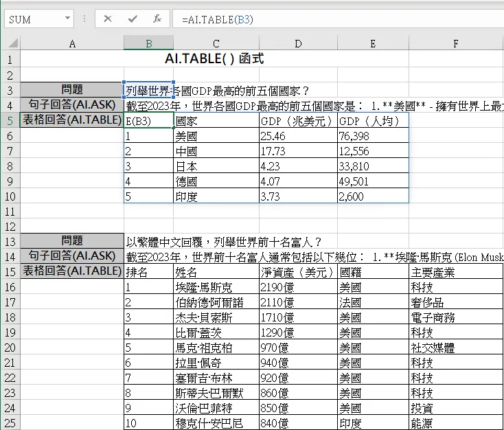Viewport: 504px width, 430px height.
Task: Click the cell '25.46'
Action: click(298, 136)
